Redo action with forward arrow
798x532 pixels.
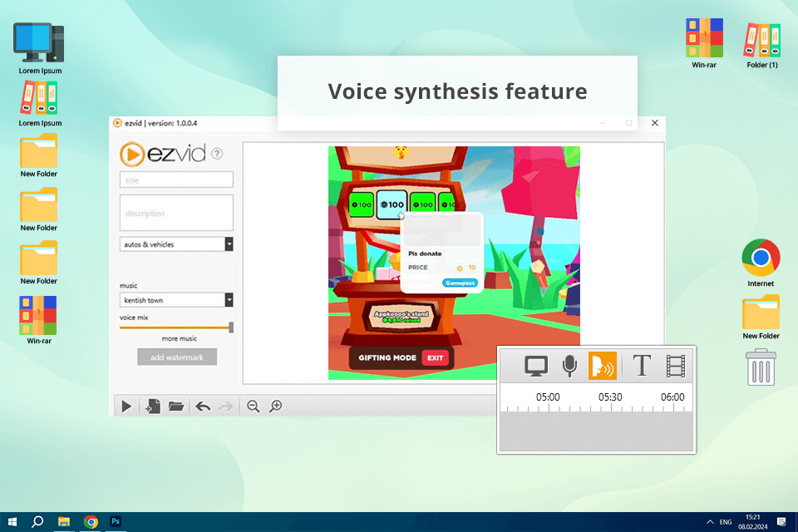tap(225, 406)
